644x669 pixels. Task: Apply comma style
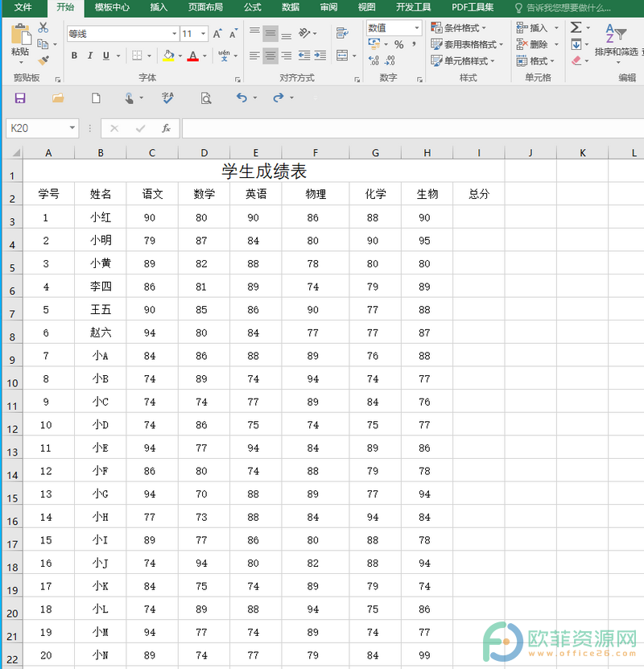[414, 44]
